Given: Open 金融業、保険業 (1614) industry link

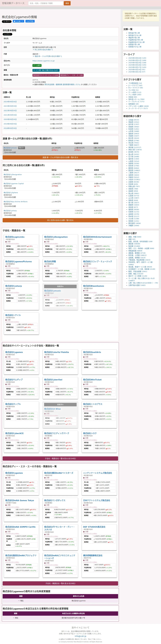Looking at the screenshot, I should [137, 257].
